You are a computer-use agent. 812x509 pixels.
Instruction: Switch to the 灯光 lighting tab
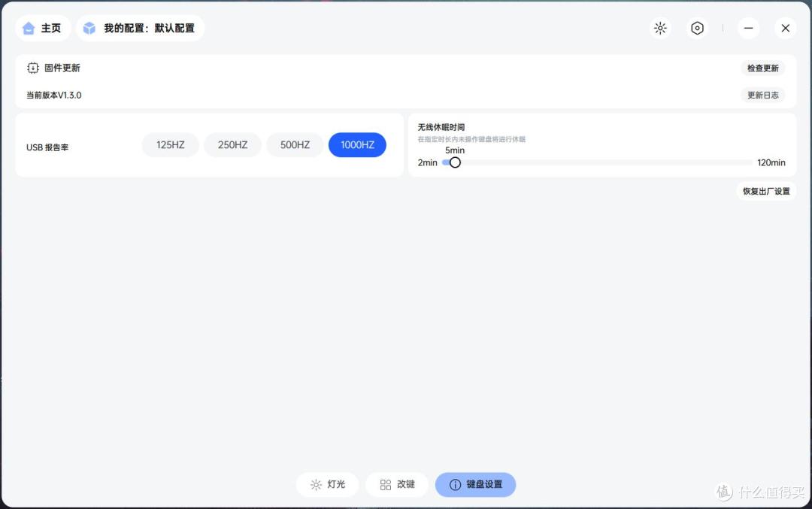327,485
